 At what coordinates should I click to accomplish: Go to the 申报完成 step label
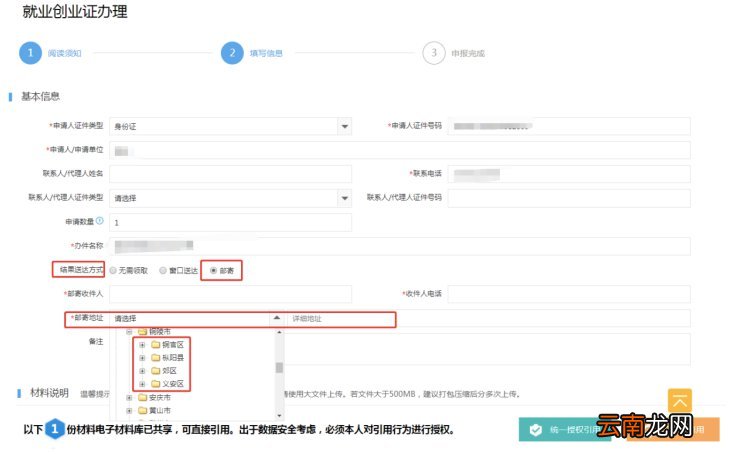468,53
